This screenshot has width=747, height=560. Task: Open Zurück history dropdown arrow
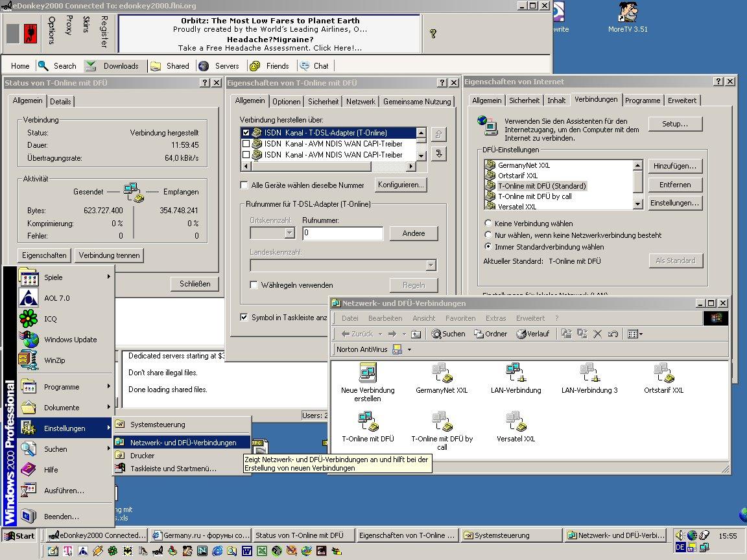tap(380, 334)
